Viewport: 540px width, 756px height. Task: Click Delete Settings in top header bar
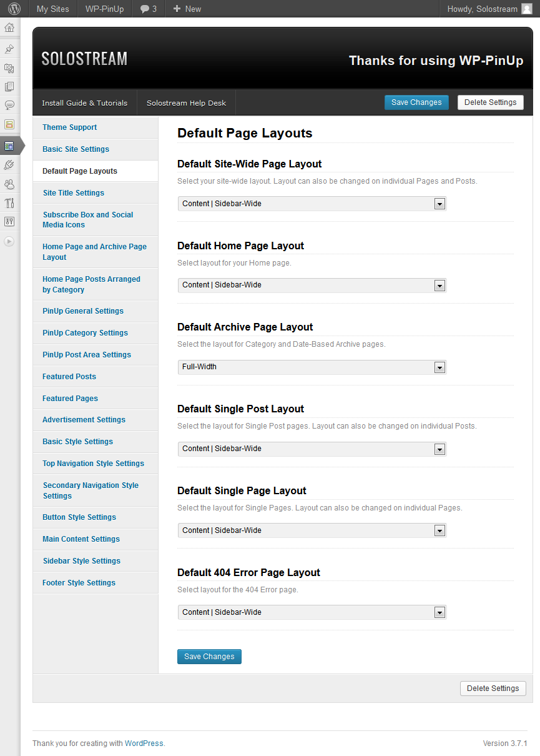[x=491, y=102]
